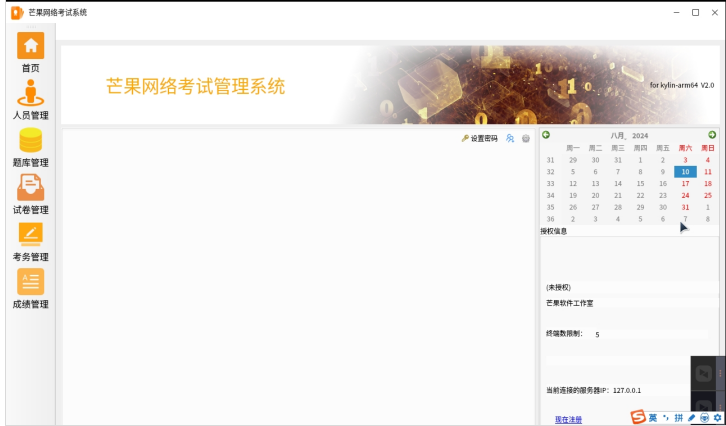Click 设置密码 set password button
The height and width of the screenshot is (426, 726).
pyautogui.click(x=479, y=138)
